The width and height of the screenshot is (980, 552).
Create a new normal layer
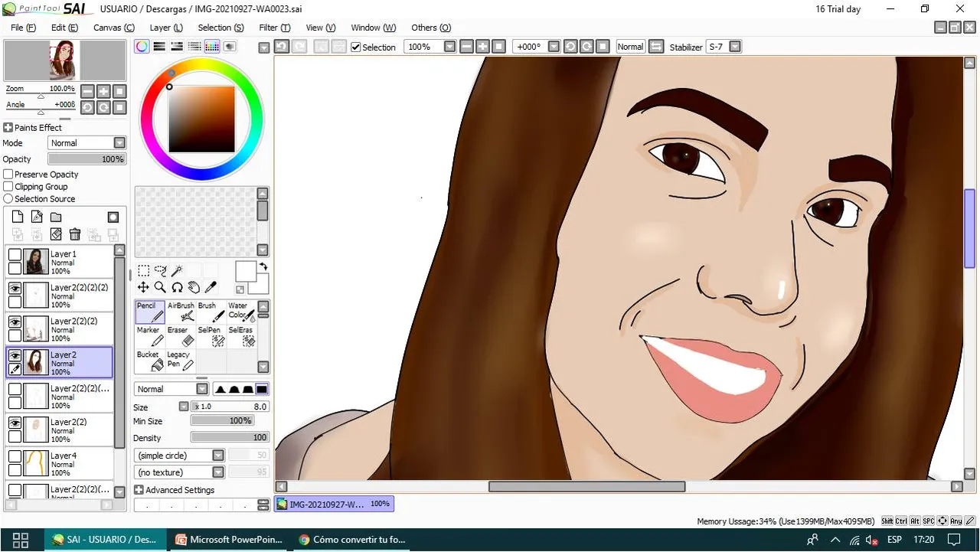(x=18, y=217)
